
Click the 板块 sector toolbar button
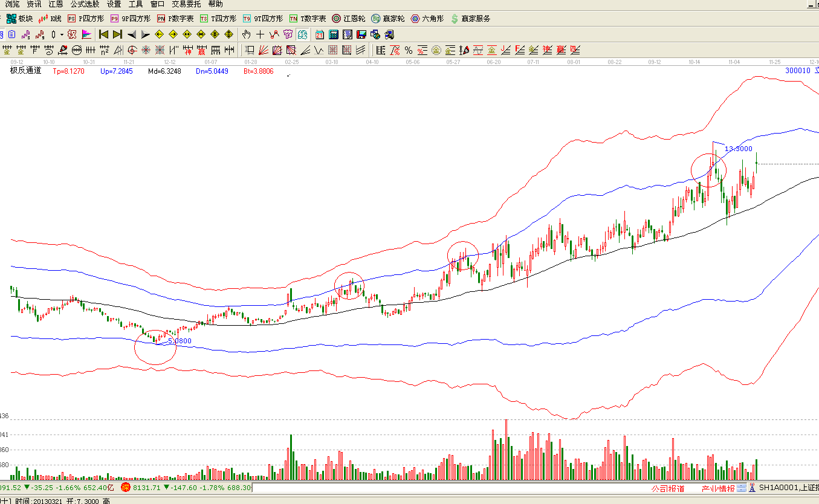click(x=20, y=19)
